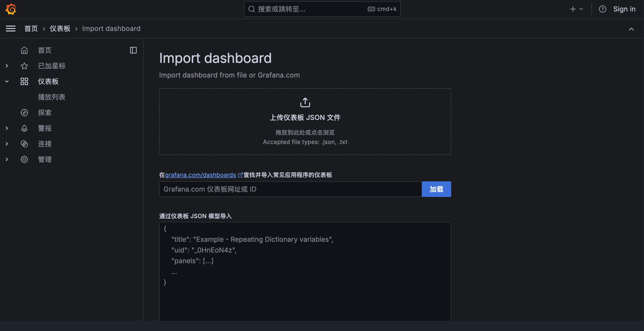Screen dimensions: 644x331
Task: Expand the 警报 section
Action: point(7,128)
